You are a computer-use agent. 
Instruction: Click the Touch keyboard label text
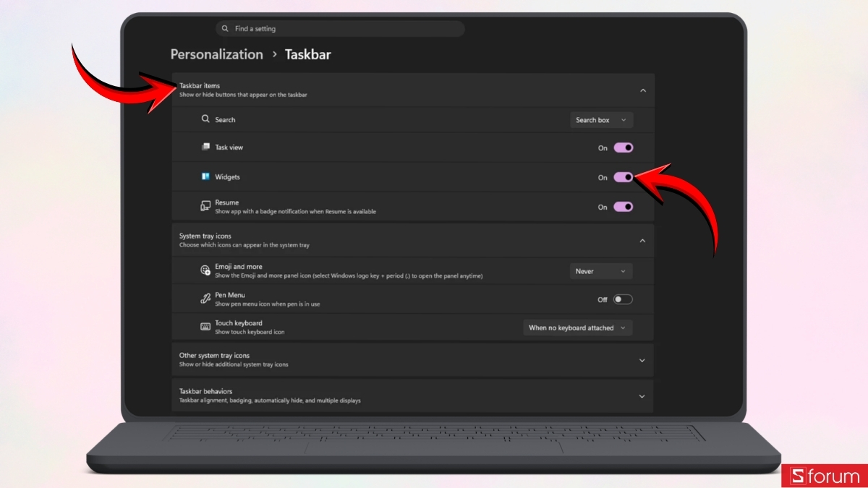tap(239, 323)
